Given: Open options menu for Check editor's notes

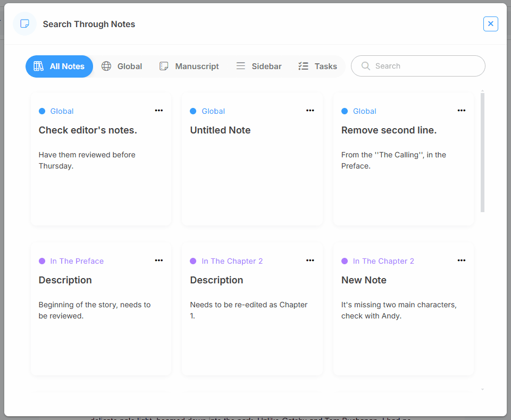Looking at the screenshot, I should 158,111.
